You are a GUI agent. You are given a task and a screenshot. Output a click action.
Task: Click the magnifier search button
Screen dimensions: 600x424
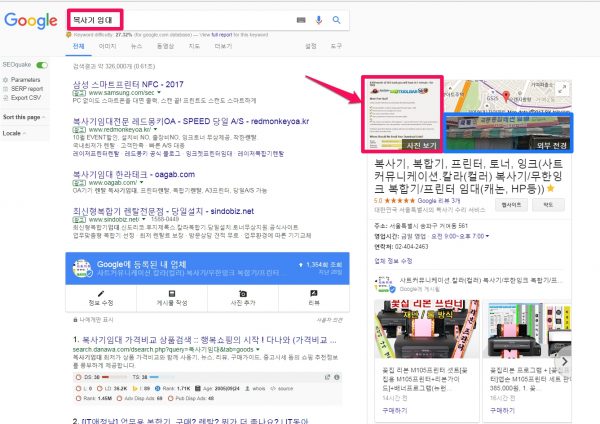point(336,20)
